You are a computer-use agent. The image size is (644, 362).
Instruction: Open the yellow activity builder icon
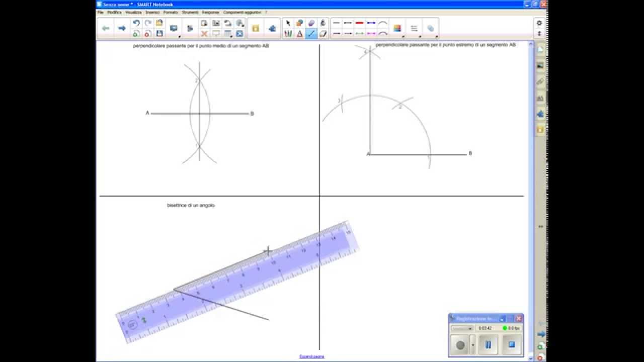click(256, 29)
